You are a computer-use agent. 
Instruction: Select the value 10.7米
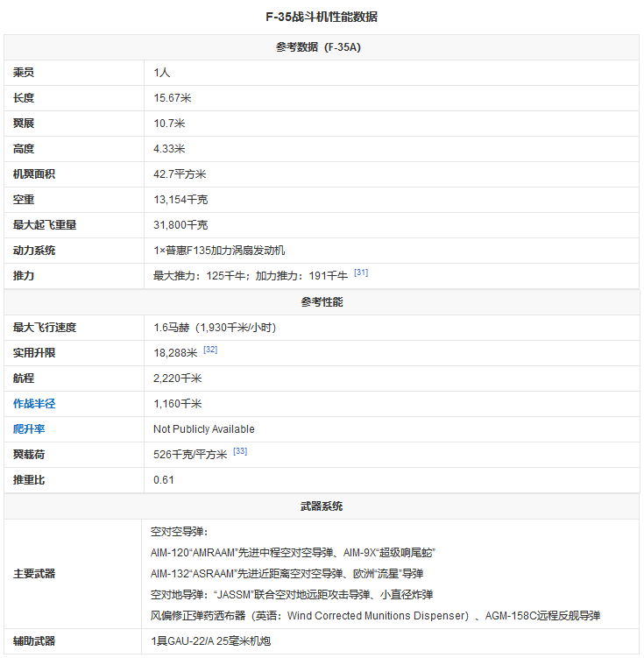point(169,124)
